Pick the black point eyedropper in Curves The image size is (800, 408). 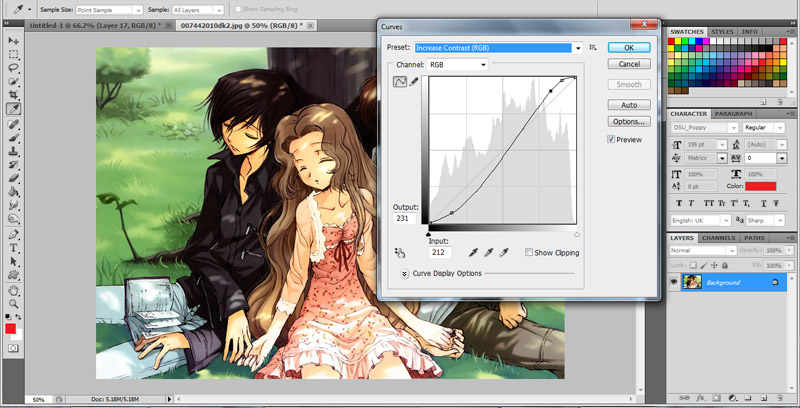pos(473,252)
